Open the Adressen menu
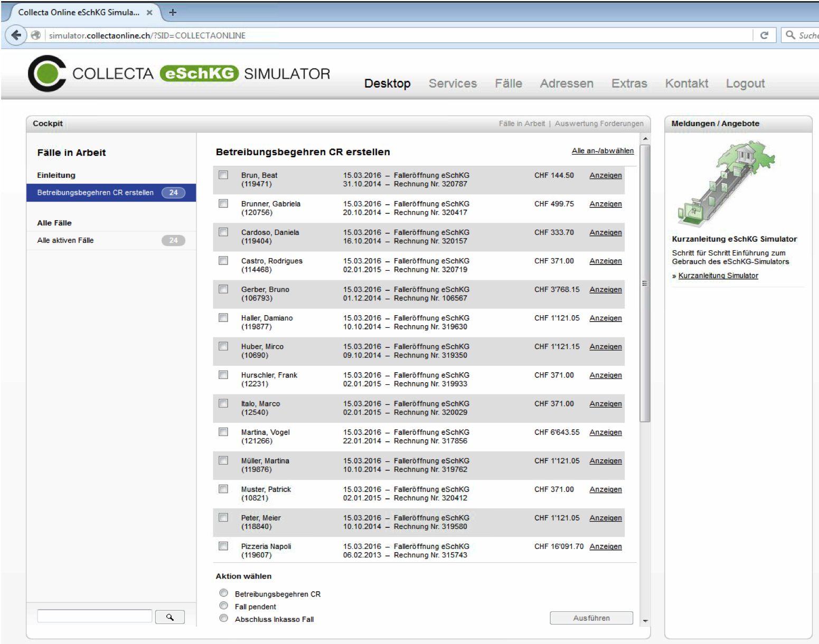819x644 pixels. tap(567, 83)
